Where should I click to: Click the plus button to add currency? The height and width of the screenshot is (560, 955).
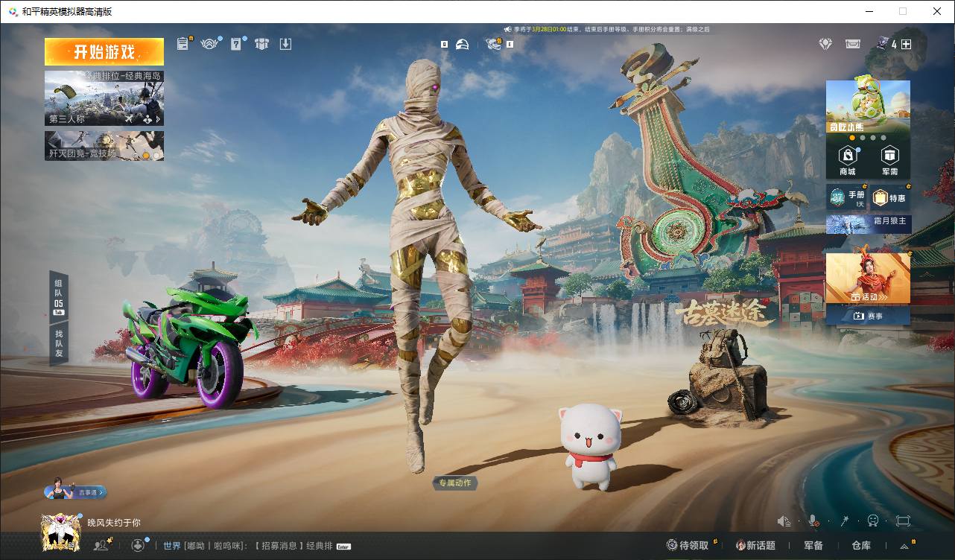(x=907, y=44)
